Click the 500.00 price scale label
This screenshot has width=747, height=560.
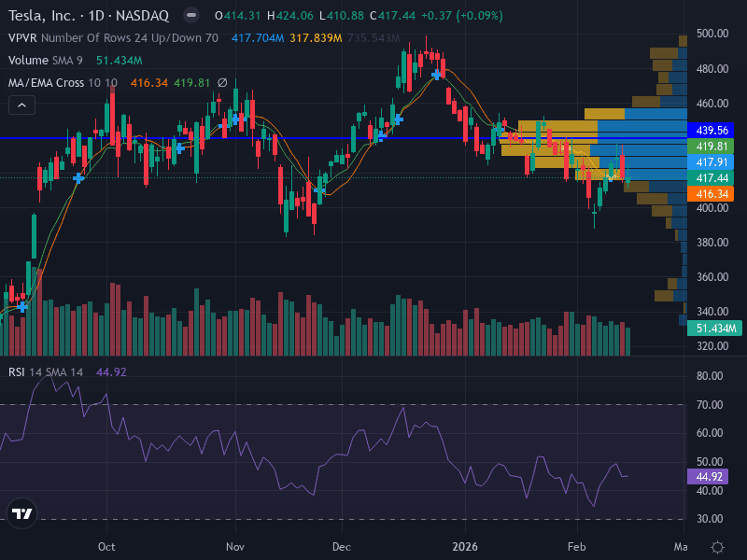[x=712, y=34]
